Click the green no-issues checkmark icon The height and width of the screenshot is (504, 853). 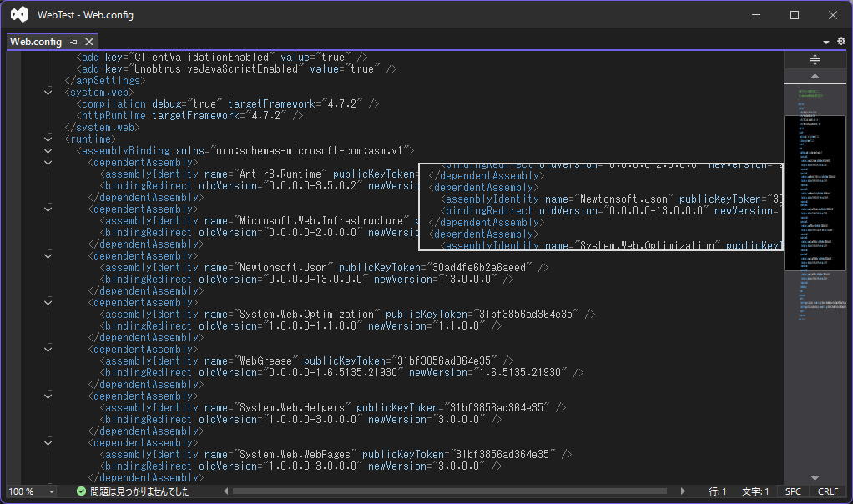click(81, 491)
